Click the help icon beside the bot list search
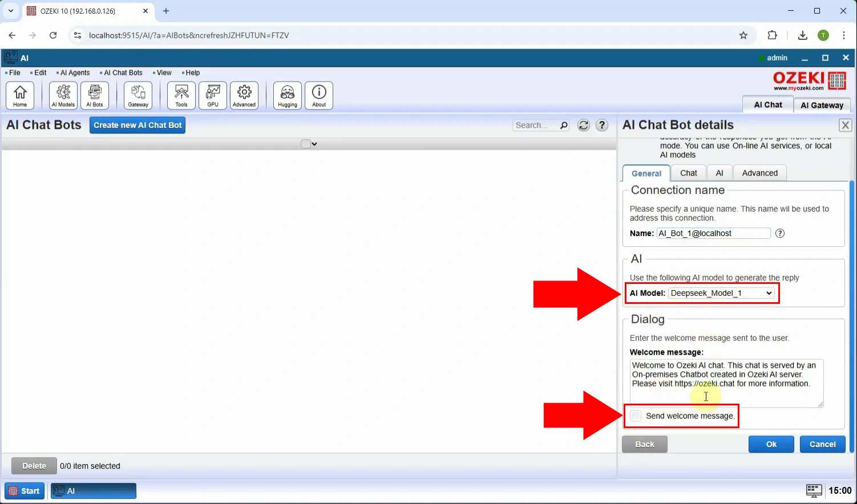 (602, 125)
